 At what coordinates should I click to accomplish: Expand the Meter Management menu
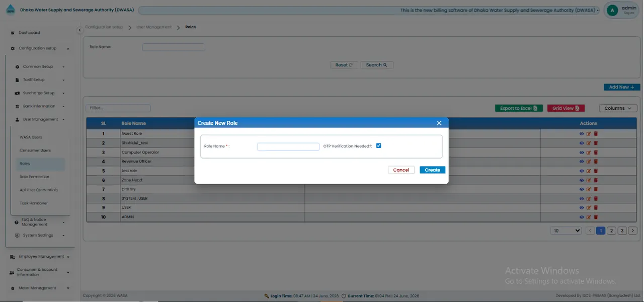39,288
